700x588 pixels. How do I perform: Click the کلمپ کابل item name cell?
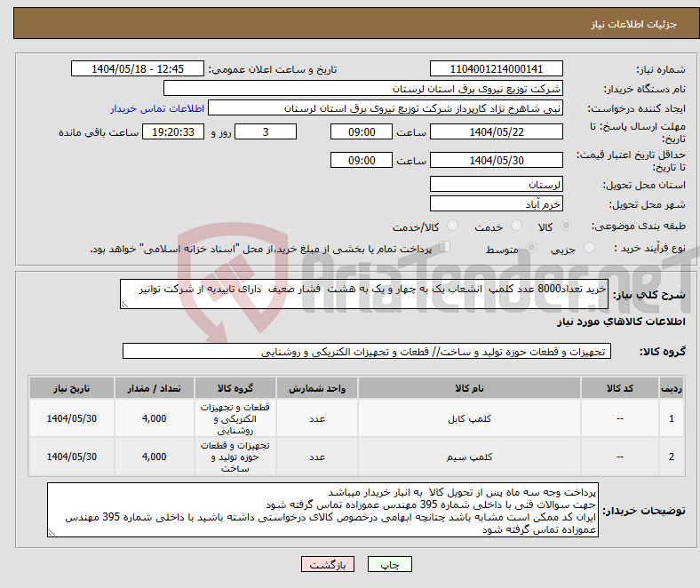tap(469, 418)
